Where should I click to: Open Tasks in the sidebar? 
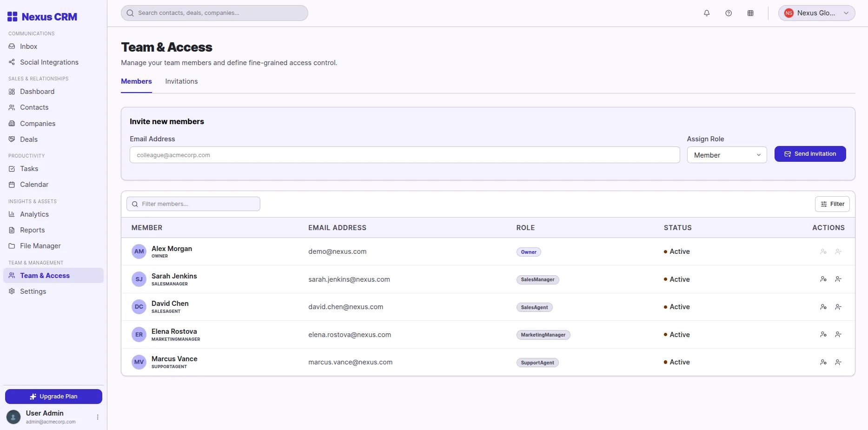53,169
